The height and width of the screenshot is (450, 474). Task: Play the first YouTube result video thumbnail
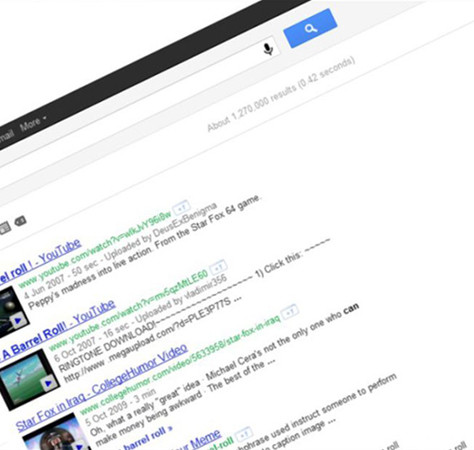click(12, 311)
